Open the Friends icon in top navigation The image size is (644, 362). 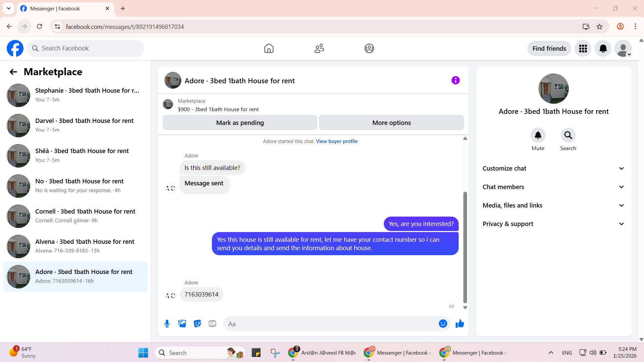tap(319, 48)
